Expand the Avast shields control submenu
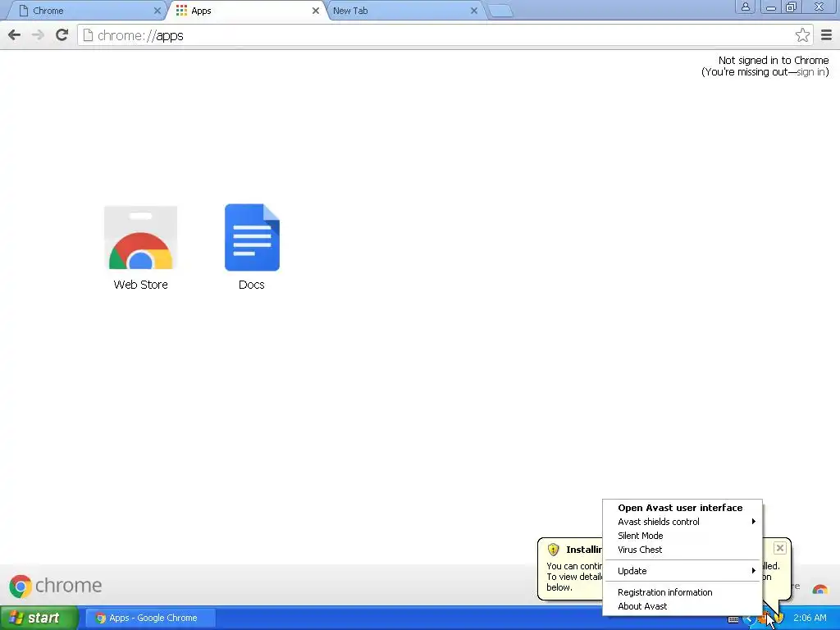This screenshot has height=630, width=840. [x=682, y=522]
